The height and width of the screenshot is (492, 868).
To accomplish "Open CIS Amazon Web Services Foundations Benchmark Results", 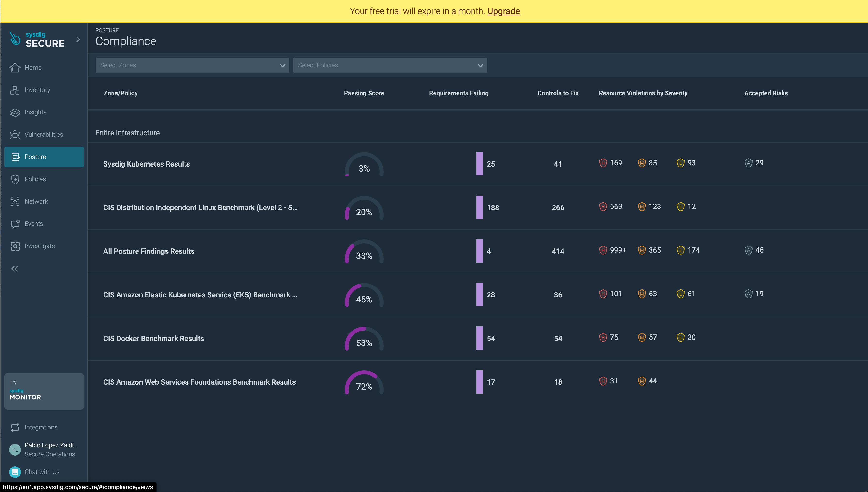I will point(200,382).
